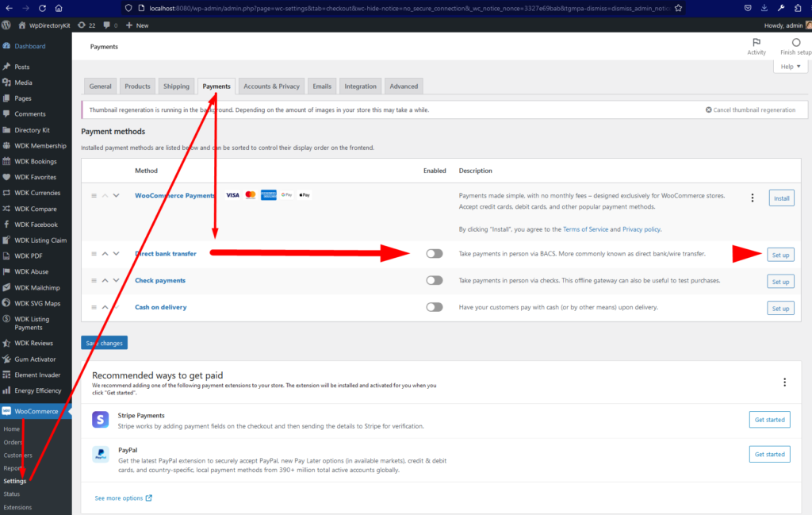Screen dimensions: 812x515
Task: Set up Direct bank transfer
Action: (x=780, y=255)
